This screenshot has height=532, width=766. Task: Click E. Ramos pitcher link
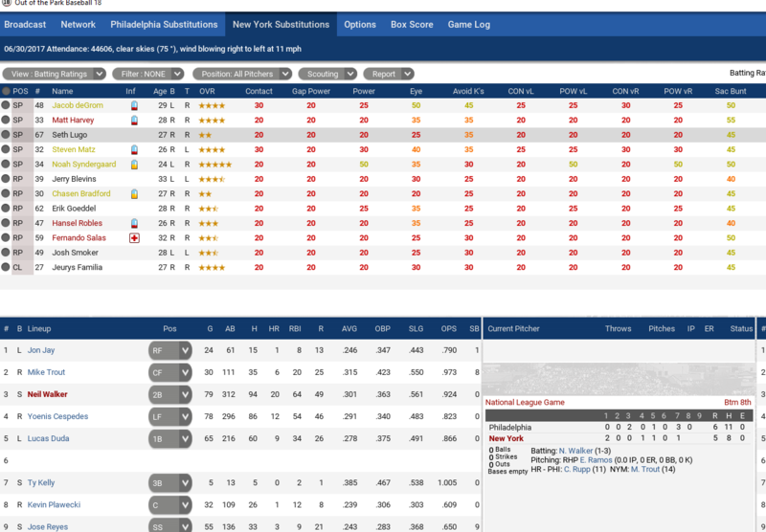click(596, 460)
